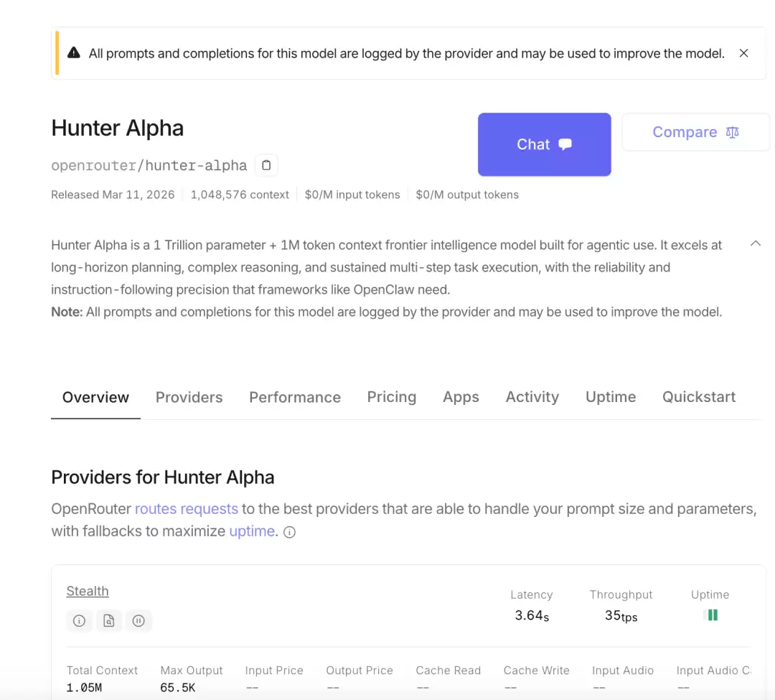View the Activity tab
The image size is (775, 700).
tap(532, 397)
